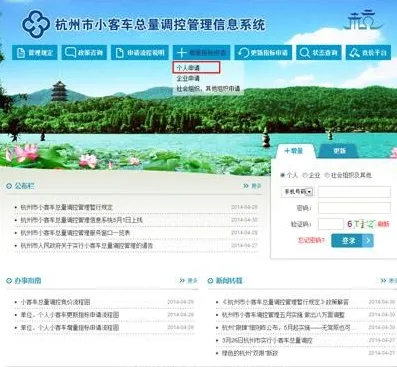Select the 社会组织及其他 radio button
The image size is (397, 367).
(x=327, y=175)
